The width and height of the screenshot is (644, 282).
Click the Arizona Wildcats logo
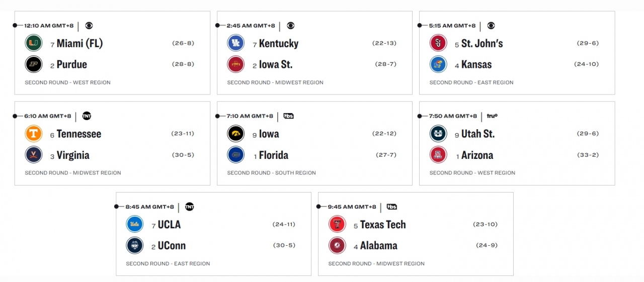click(438, 155)
